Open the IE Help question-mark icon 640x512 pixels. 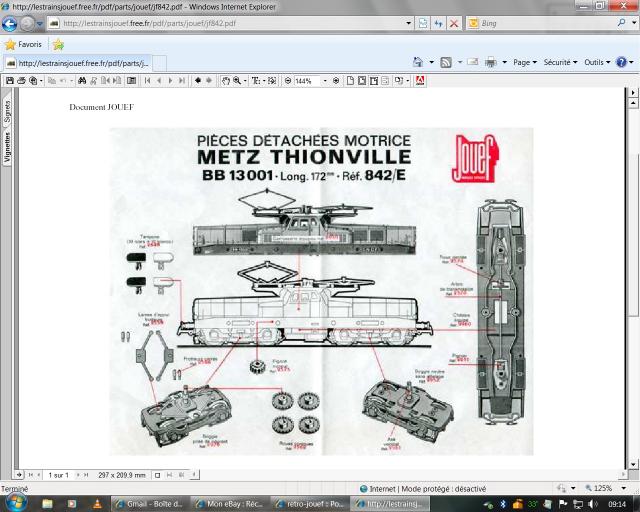(621, 62)
